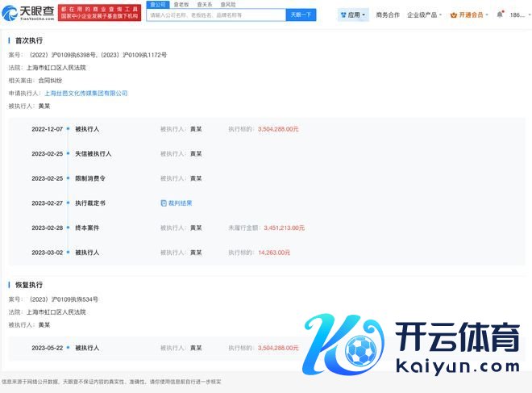532x393 pixels.
Task: Select the 查关系 search tab
Action: [205, 4]
